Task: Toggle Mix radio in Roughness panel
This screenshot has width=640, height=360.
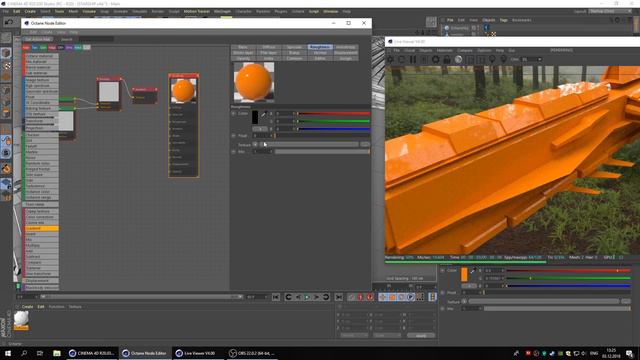Action: pos(233,151)
